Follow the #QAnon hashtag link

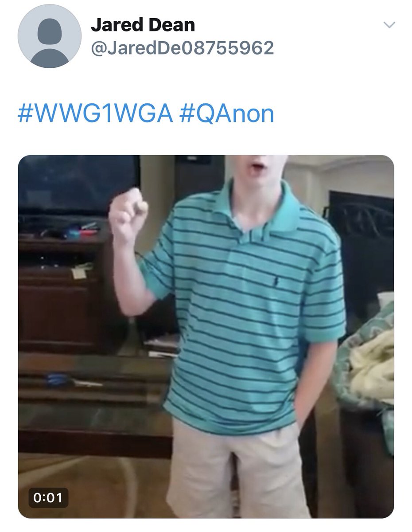pyautogui.click(x=227, y=114)
